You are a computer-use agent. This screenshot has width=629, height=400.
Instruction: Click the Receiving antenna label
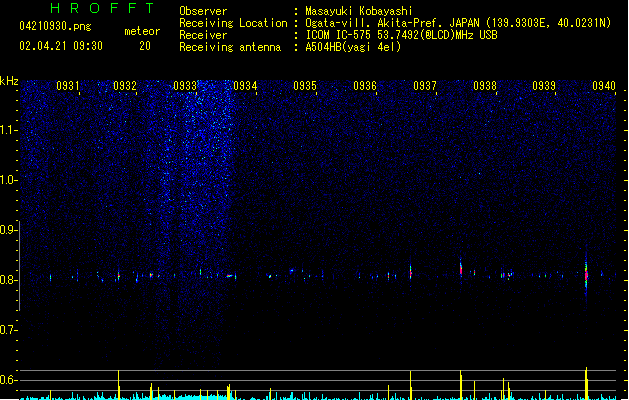tap(230, 47)
